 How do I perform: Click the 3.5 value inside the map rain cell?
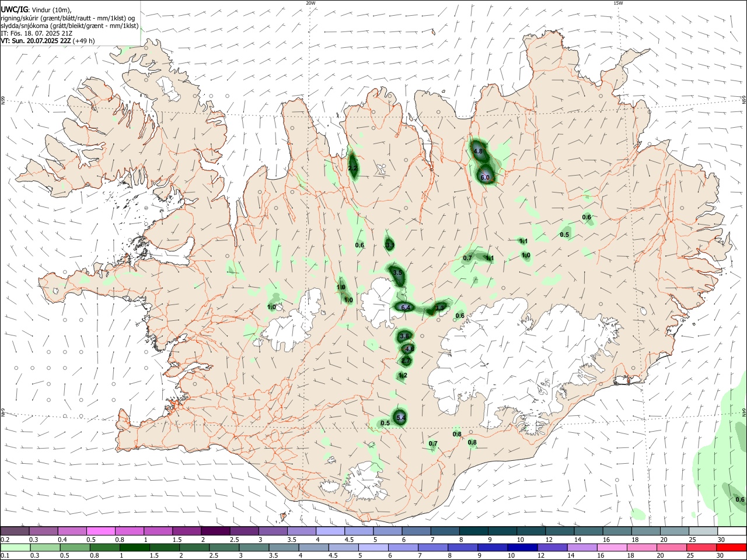pyautogui.click(x=398, y=272)
